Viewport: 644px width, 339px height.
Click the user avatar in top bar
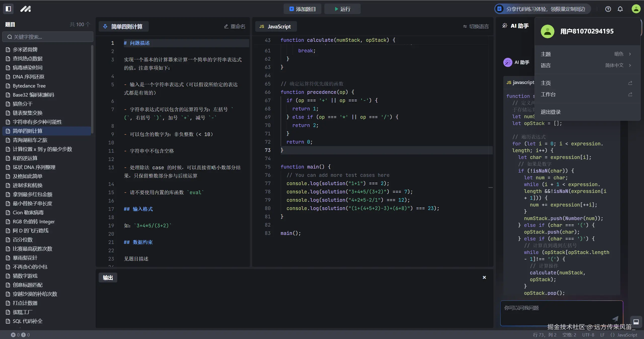tap(636, 9)
